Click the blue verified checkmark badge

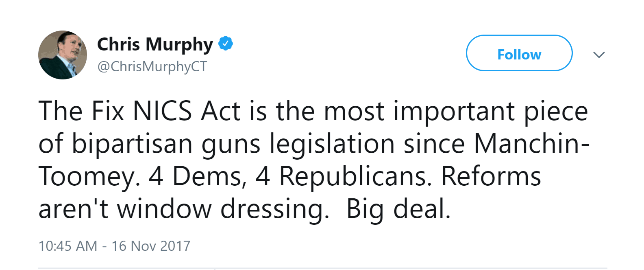pos(226,43)
